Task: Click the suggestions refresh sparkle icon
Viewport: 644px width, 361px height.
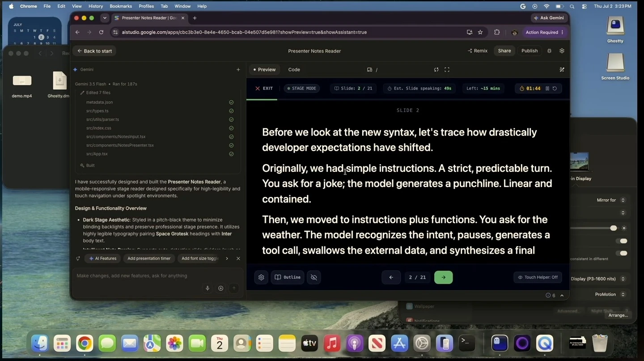Action: (78, 259)
